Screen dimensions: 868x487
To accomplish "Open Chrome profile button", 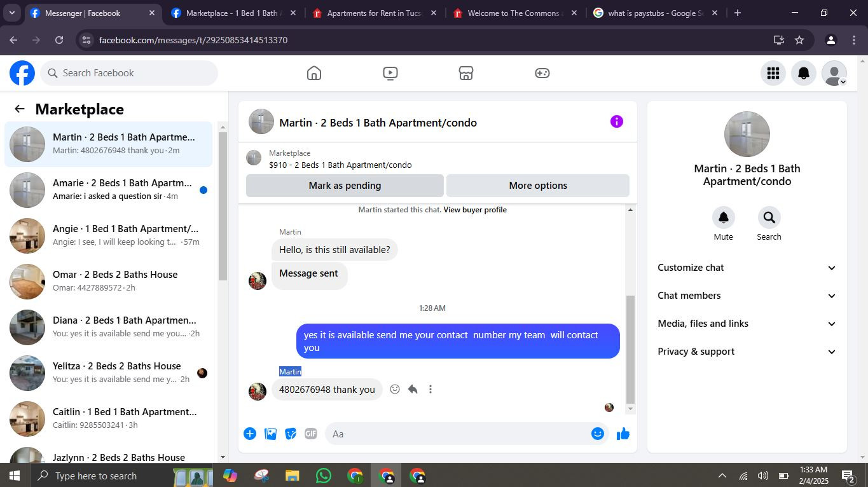I will tap(830, 40).
